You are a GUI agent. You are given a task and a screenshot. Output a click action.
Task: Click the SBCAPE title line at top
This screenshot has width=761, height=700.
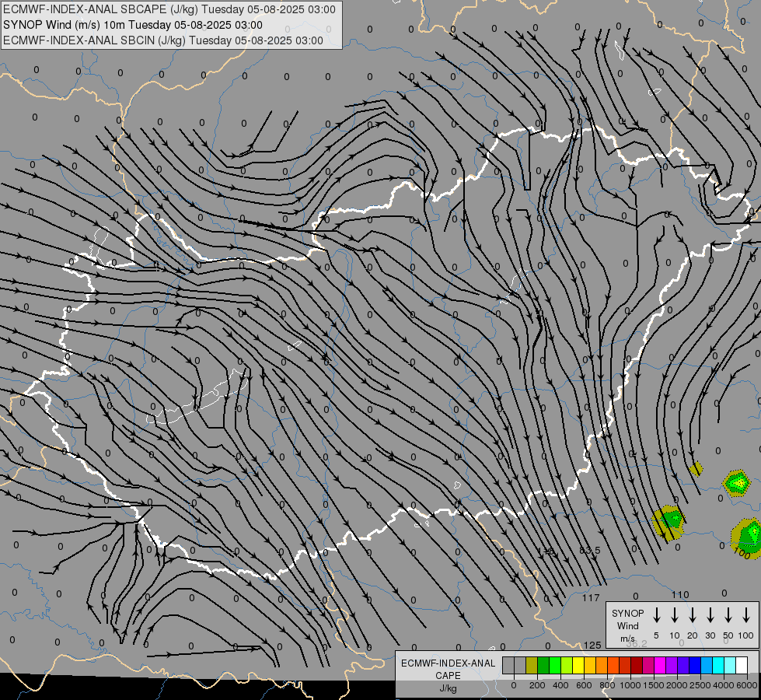pyautogui.click(x=169, y=9)
